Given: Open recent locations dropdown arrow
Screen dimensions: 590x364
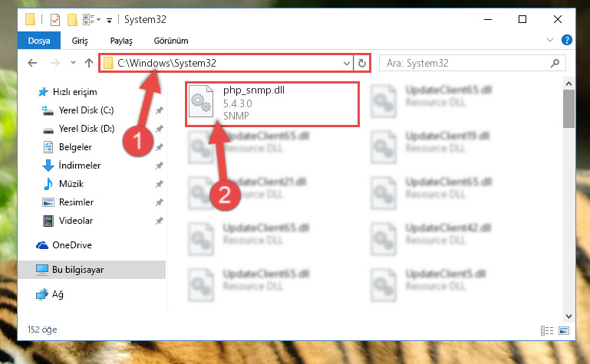Looking at the screenshot, I should (x=73, y=63).
